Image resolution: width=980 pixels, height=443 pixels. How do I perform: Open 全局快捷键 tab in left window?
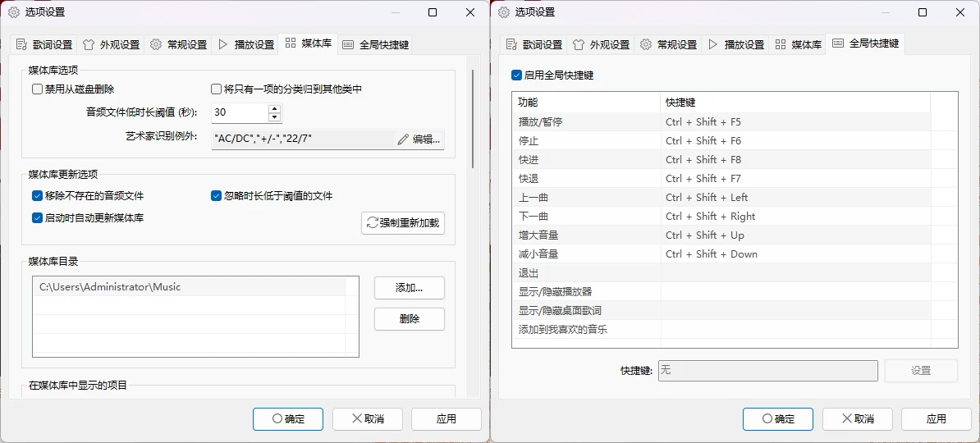coord(375,44)
